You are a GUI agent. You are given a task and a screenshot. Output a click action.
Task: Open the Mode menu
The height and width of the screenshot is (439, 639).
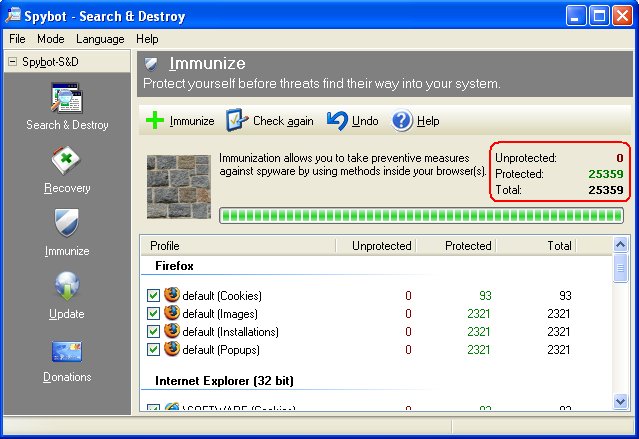[x=51, y=39]
